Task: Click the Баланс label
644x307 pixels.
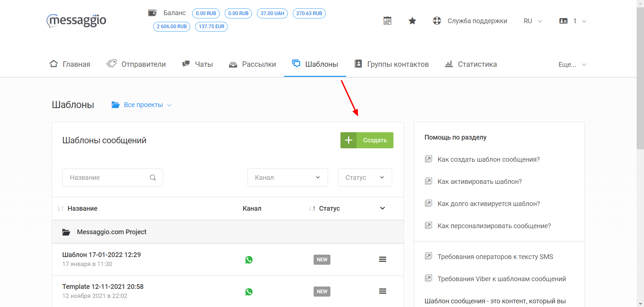Action: [x=174, y=13]
